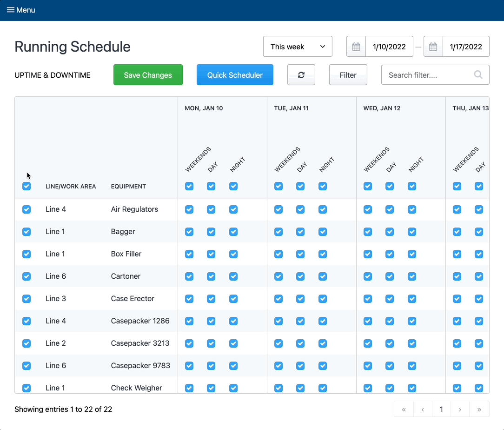504x430 pixels.
Task: Click the end date calendar icon
Action: coord(433,47)
